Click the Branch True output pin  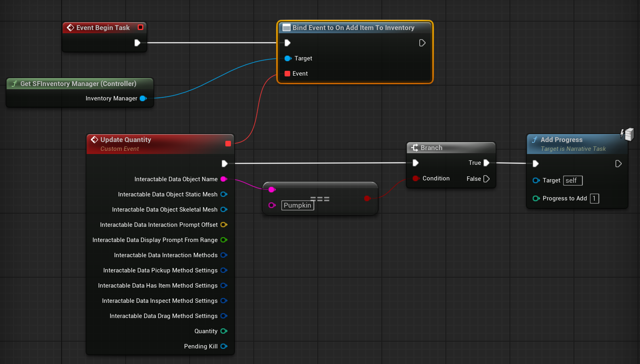pyautogui.click(x=486, y=163)
